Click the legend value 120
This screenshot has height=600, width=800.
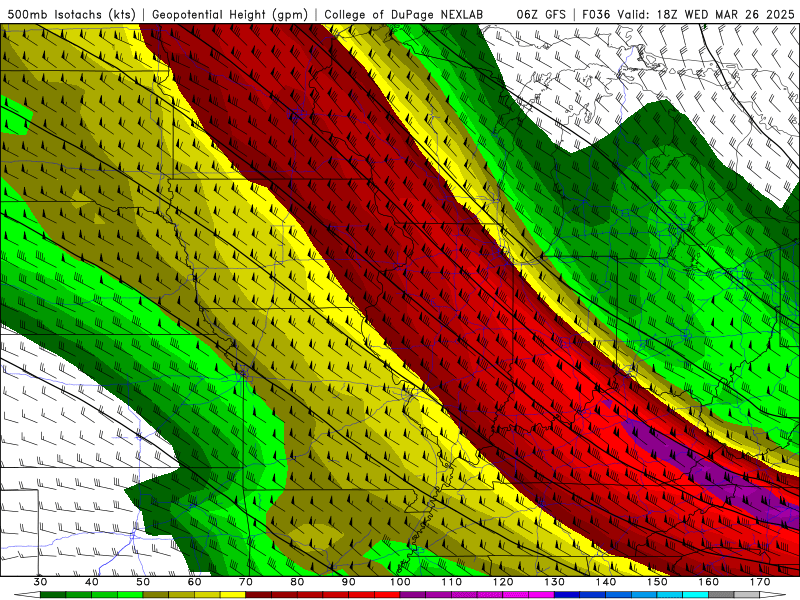click(x=503, y=582)
